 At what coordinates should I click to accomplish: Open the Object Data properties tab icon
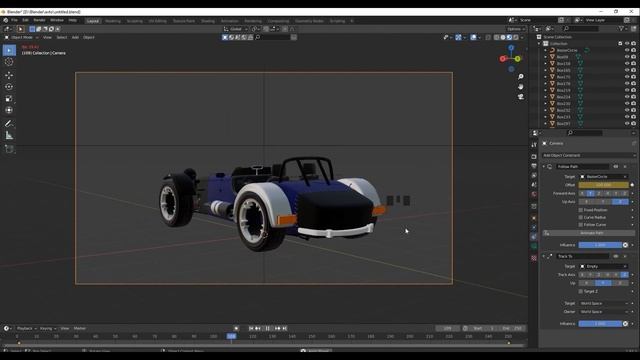(534, 247)
